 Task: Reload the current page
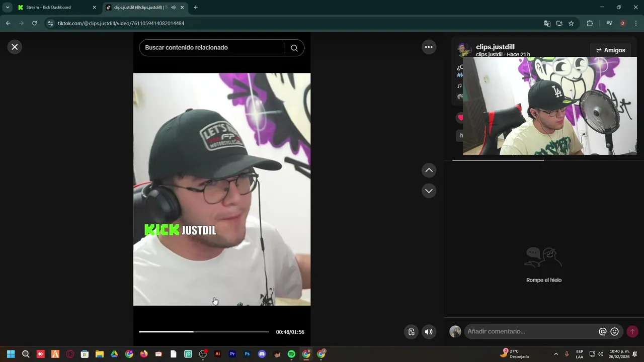34,23
